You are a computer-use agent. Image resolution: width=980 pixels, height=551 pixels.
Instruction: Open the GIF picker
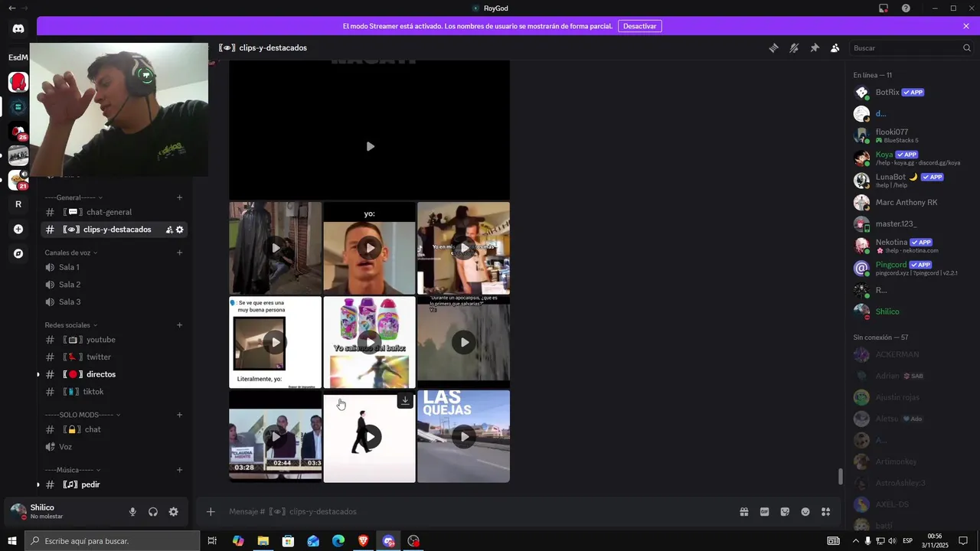[764, 512]
